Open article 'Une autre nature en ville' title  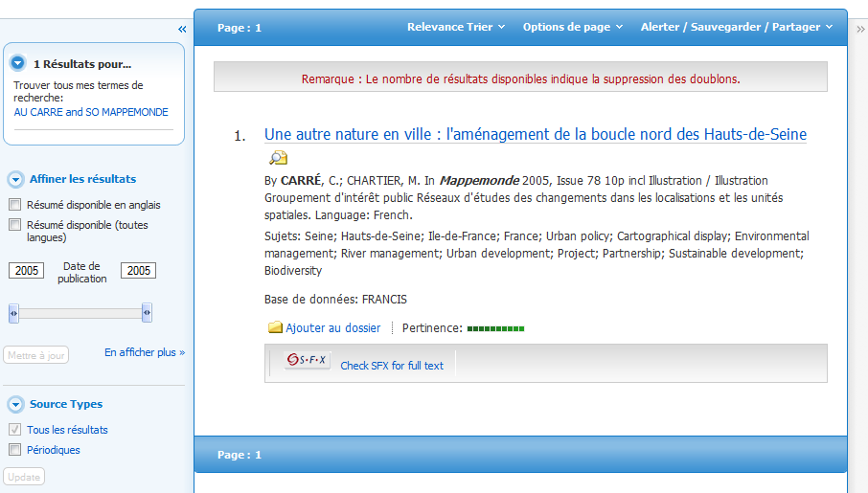536,134
